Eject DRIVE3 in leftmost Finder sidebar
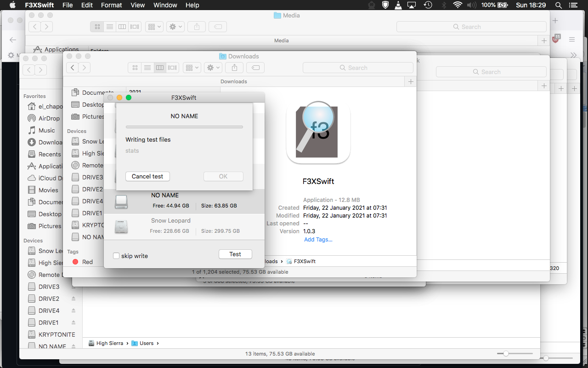The width and height of the screenshot is (588, 368). 73,287
